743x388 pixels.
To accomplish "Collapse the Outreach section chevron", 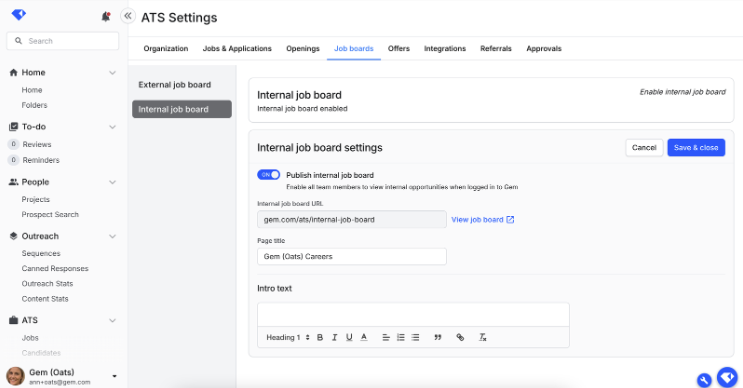I will pos(112,236).
